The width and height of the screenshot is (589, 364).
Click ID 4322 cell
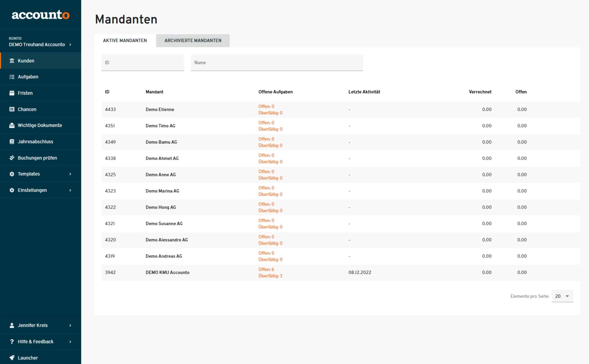point(110,207)
